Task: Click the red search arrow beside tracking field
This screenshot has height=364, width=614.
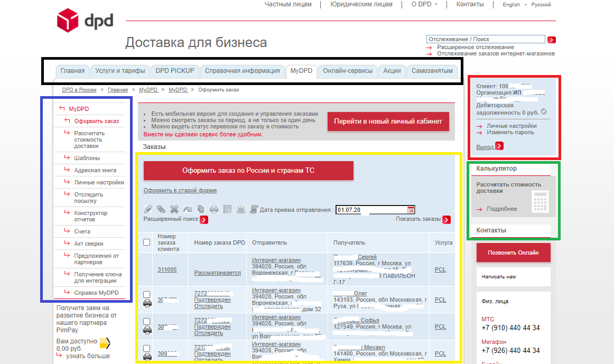Action: coord(552,40)
